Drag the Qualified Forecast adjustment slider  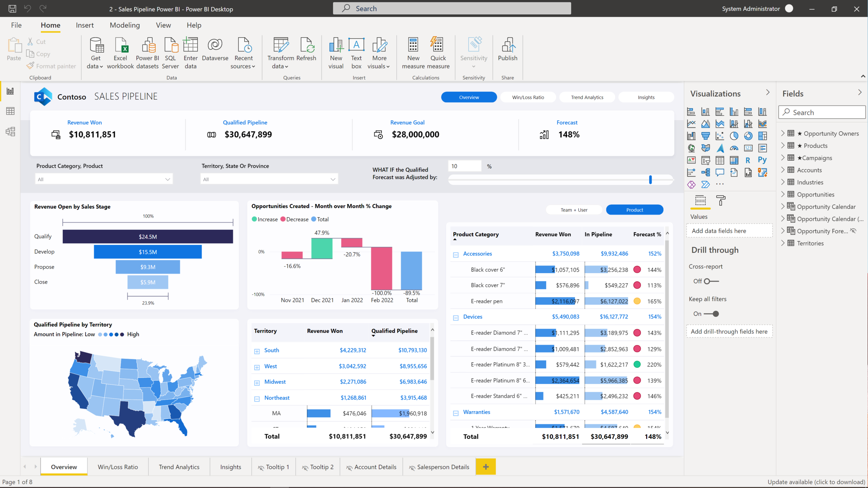pyautogui.click(x=650, y=180)
